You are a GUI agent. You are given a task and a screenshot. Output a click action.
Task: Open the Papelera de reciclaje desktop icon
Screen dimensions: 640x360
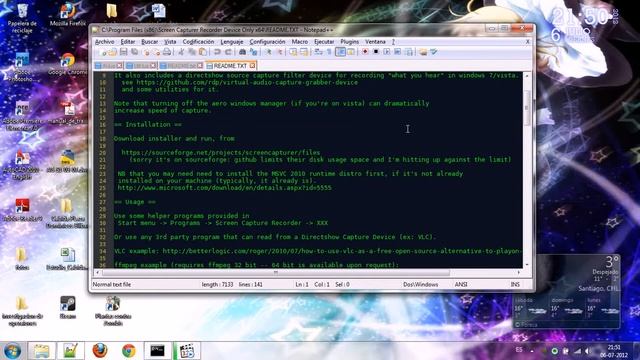point(22,18)
